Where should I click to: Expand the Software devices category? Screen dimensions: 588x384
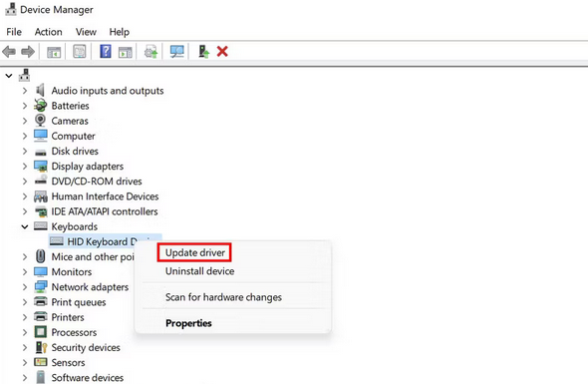pyautogui.click(x=25, y=378)
